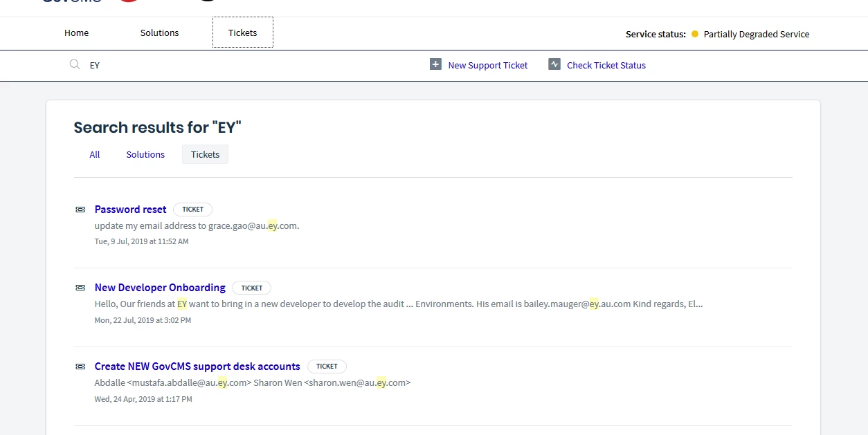868x435 pixels.
Task: Click TICKET badge beside Create NEW GovCMS accounts
Action: click(327, 367)
